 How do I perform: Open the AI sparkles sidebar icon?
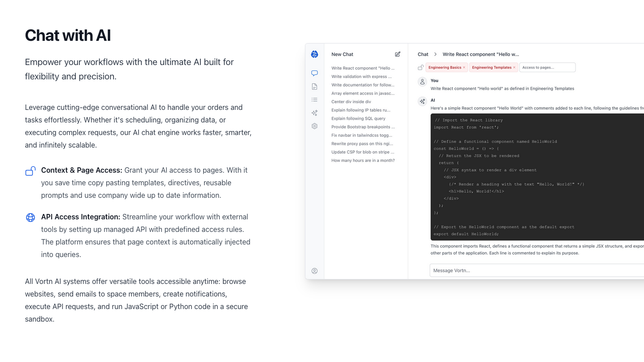click(x=314, y=113)
